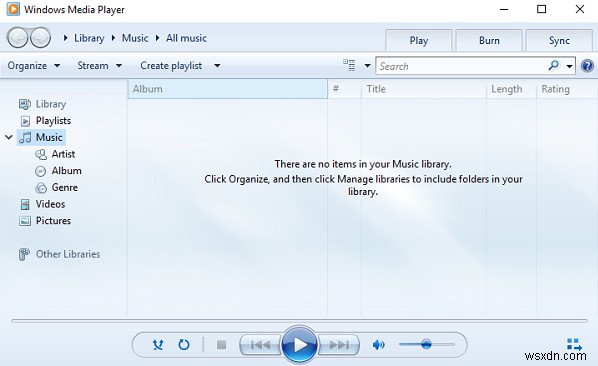Select Genre under Music
The image size is (598, 366).
tap(64, 188)
